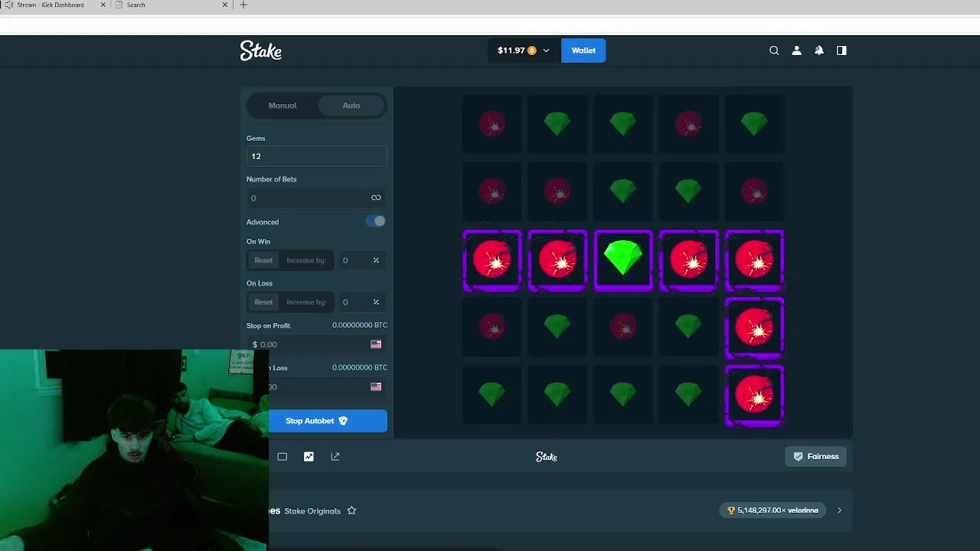Select Reset option under On Win

(x=263, y=260)
